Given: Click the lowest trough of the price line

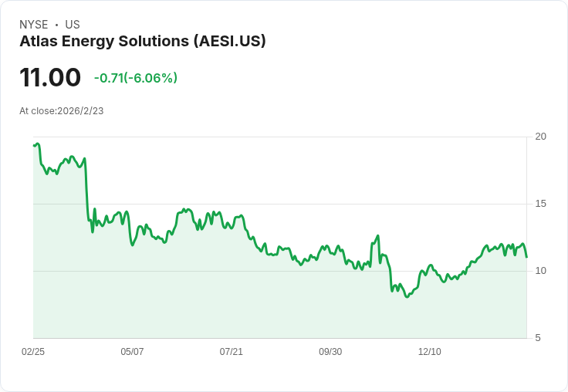Looking at the screenshot, I should point(407,297).
